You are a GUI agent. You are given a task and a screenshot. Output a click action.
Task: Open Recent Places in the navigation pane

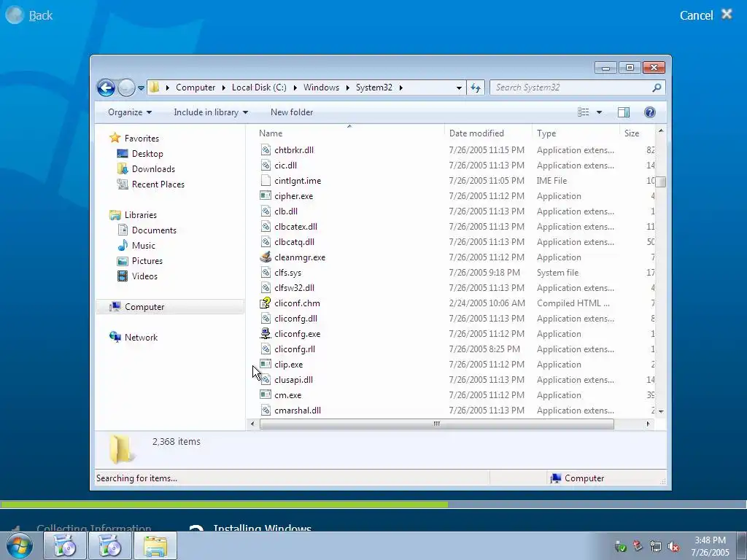coord(158,184)
